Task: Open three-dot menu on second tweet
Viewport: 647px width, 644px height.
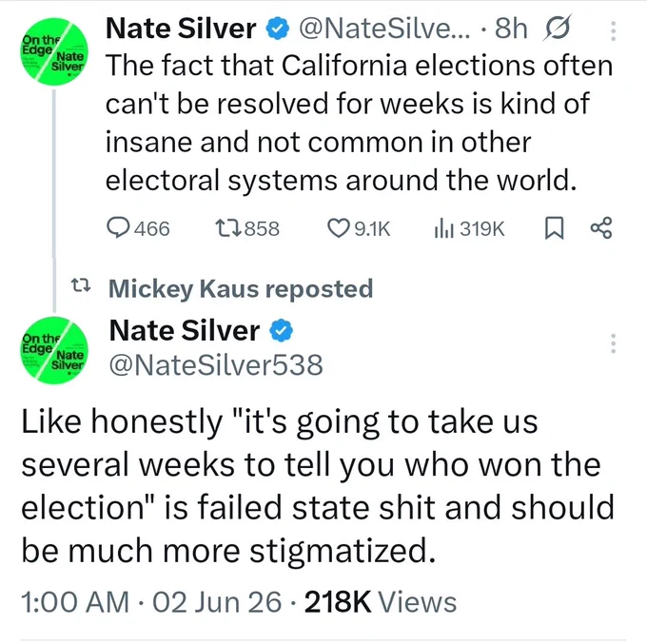Action: tap(613, 343)
